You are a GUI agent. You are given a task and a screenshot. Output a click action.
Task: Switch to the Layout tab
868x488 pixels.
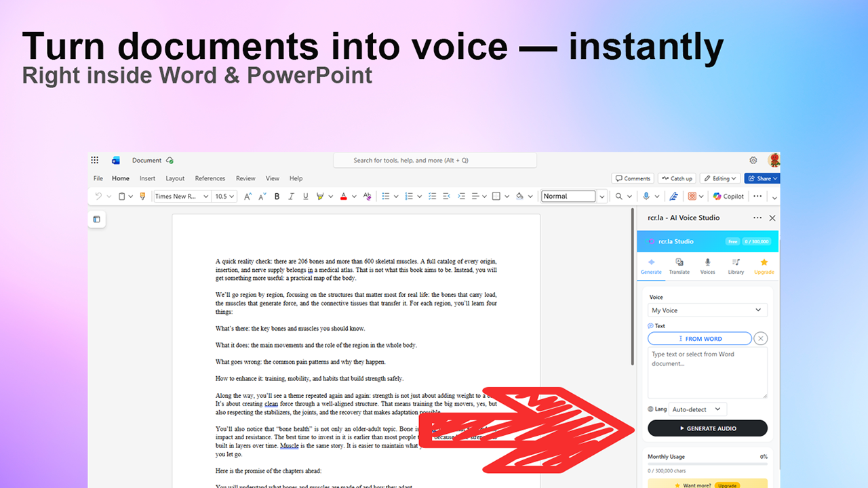tap(175, 178)
